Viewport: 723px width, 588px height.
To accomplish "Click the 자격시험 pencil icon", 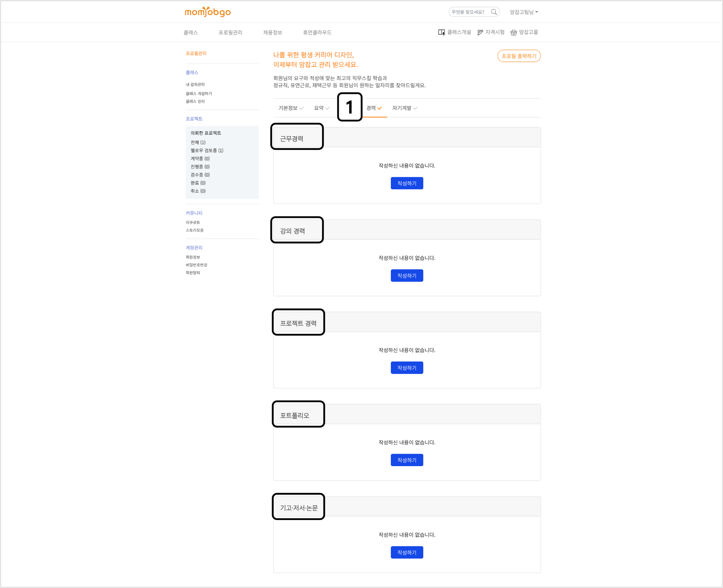I will [x=480, y=33].
